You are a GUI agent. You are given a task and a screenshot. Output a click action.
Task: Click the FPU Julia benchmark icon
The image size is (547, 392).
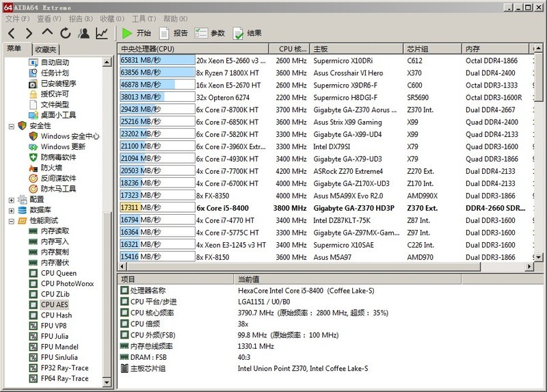[x=33, y=336]
